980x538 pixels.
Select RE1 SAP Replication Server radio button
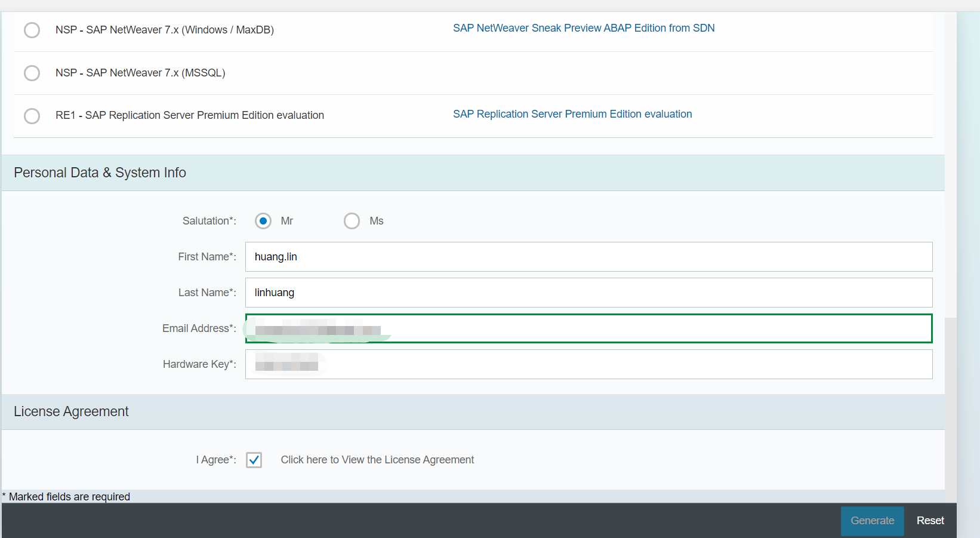tap(32, 116)
